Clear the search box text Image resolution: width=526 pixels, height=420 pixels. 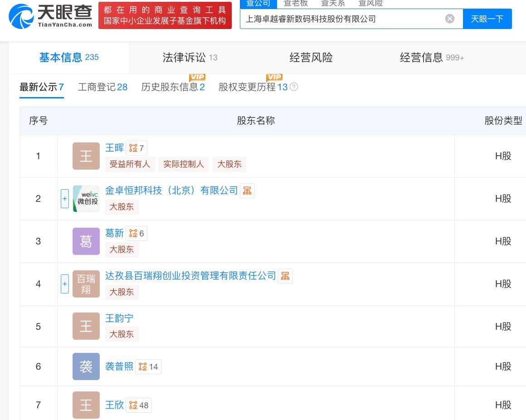coord(449,19)
